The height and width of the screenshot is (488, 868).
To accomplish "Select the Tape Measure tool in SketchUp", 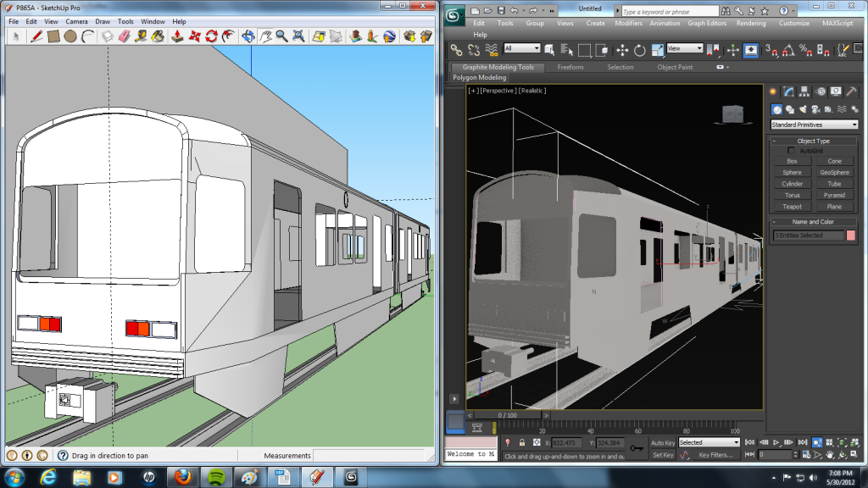I will click(x=141, y=36).
